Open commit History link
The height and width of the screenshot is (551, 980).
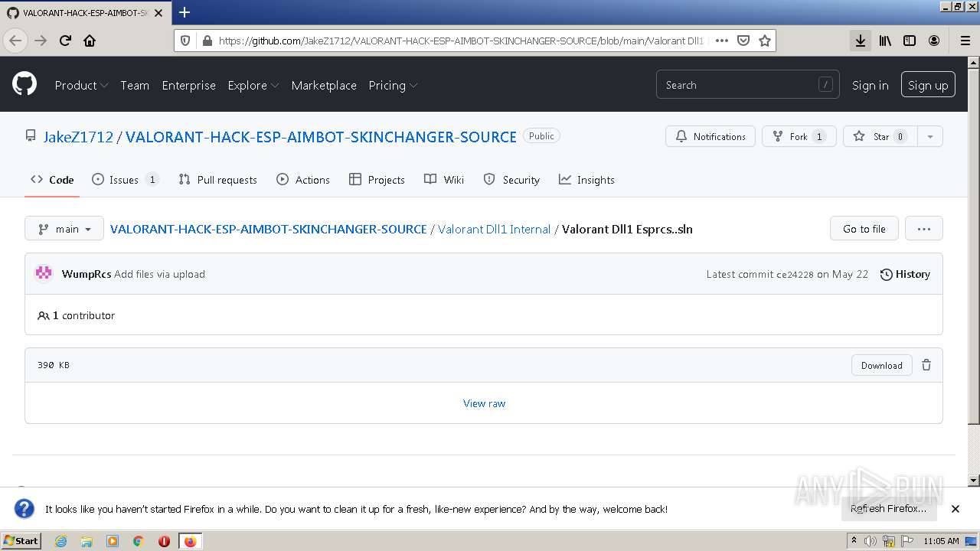point(905,274)
